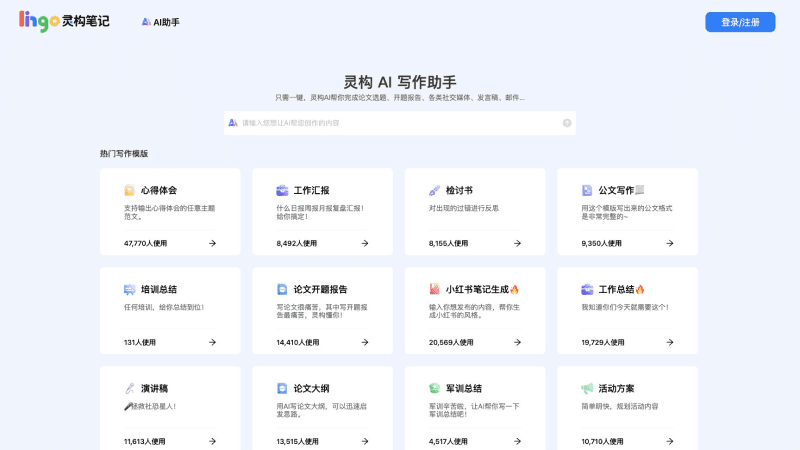Click the 灵构笔记 lingo logo
This screenshot has height=450, width=800.
tap(64, 21)
